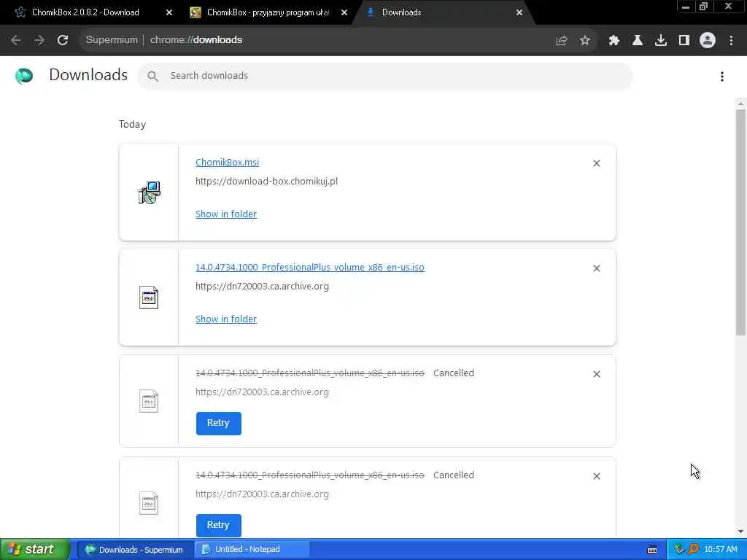Close the ChomikBox - przyjazny program tab

344,12
